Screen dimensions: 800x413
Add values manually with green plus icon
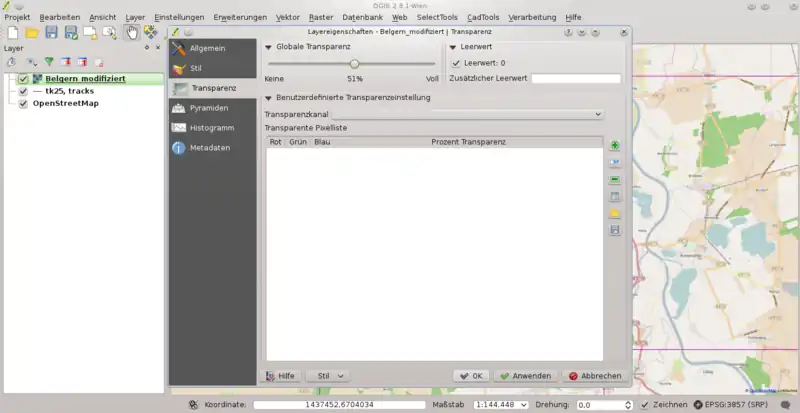tap(615, 145)
